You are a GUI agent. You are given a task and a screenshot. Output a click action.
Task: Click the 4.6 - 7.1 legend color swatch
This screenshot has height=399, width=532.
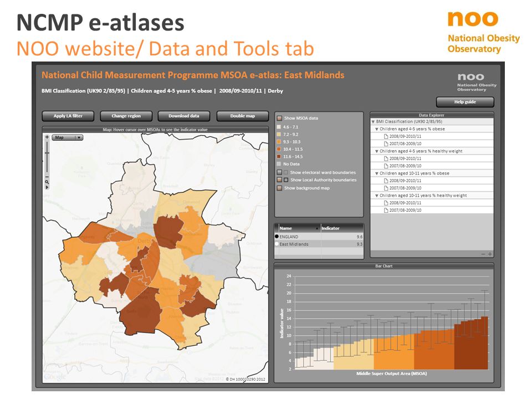(279, 127)
